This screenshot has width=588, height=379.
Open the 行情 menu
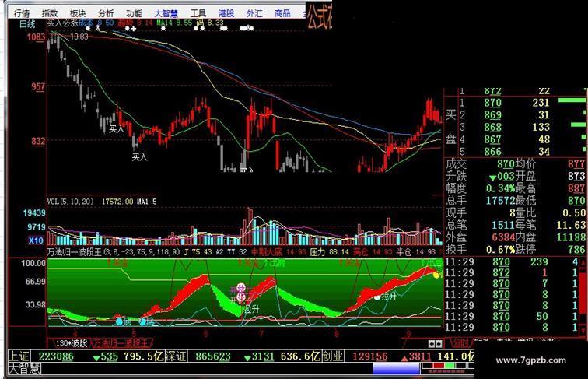click(21, 13)
